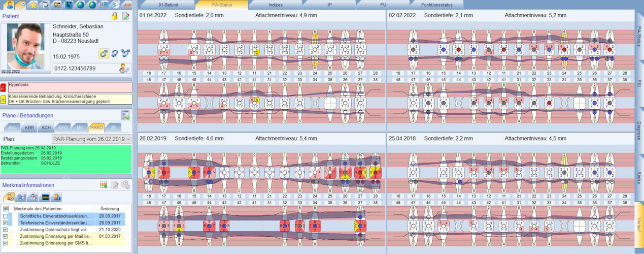Click the plans list icon beside Pläne / Behandlungen

point(125,115)
